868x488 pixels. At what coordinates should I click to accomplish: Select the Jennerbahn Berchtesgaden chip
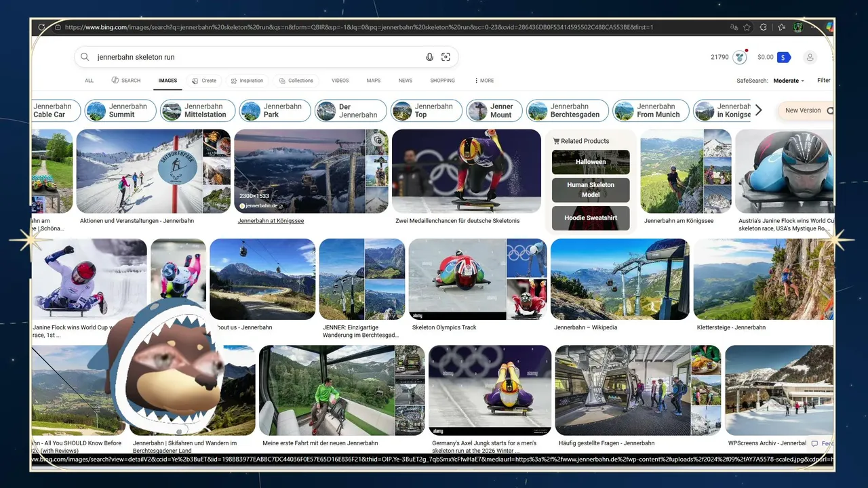pyautogui.click(x=568, y=110)
